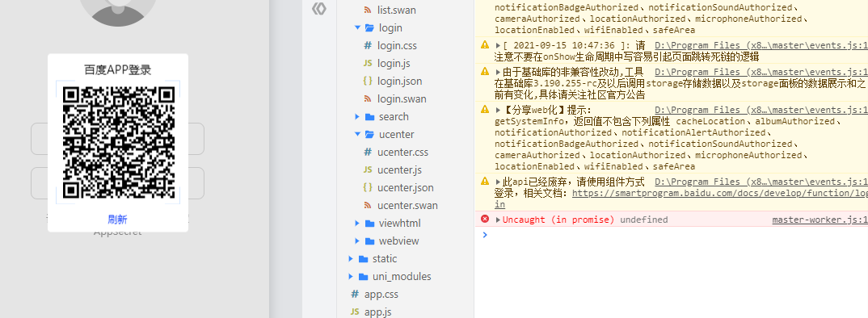868x318 pixels.
Task: Click the swan feed icon of ucenter.swan
Action: pyautogui.click(x=368, y=205)
